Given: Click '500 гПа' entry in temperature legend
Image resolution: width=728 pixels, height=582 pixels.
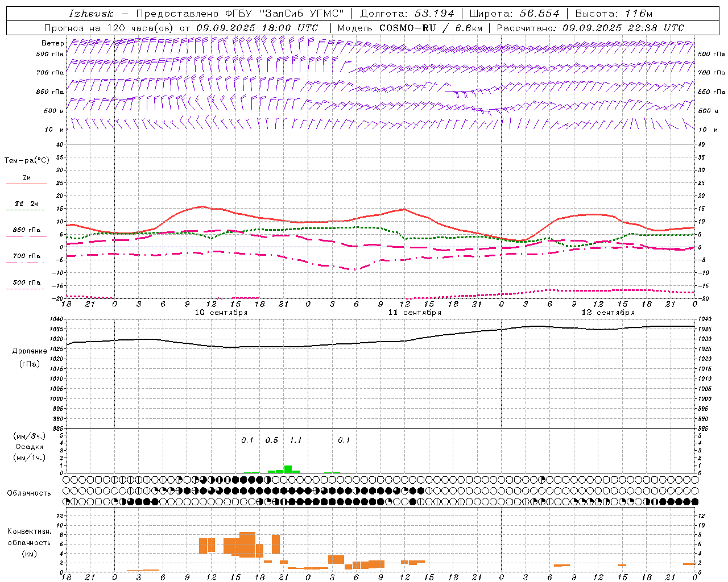Looking at the screenshot, I should tap(27, 282).
